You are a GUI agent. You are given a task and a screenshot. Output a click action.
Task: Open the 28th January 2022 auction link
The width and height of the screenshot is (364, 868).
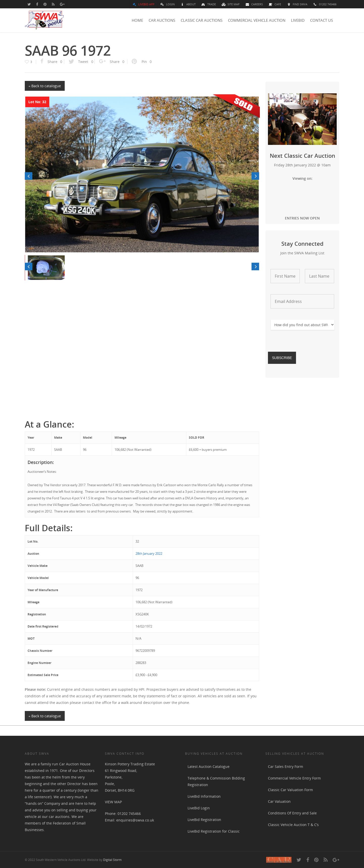[149, 553]
